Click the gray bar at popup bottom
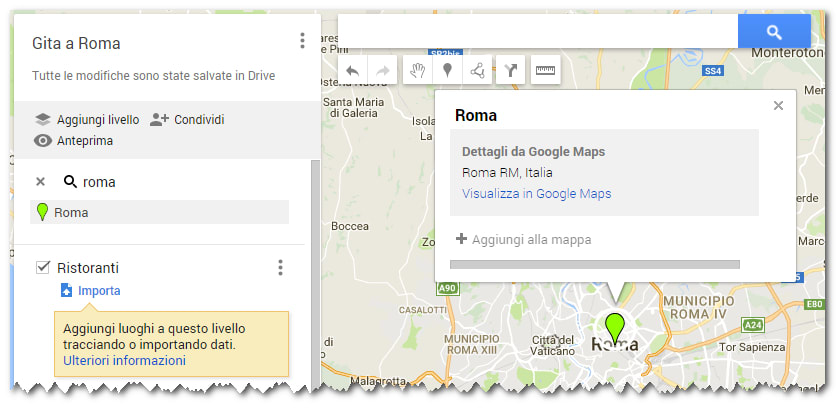Image resolution: width=836 pixels, height=410 pixels. [x=594, y=264]
